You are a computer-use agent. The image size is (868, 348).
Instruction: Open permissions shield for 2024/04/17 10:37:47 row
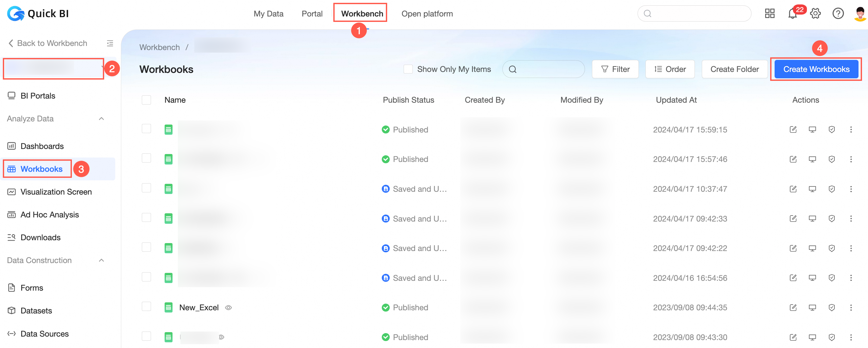tap(832, 189)
